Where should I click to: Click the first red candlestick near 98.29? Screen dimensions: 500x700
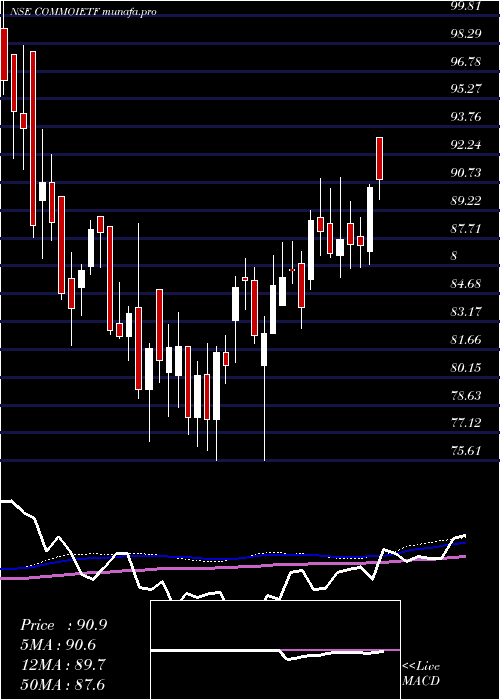[4, 54]
